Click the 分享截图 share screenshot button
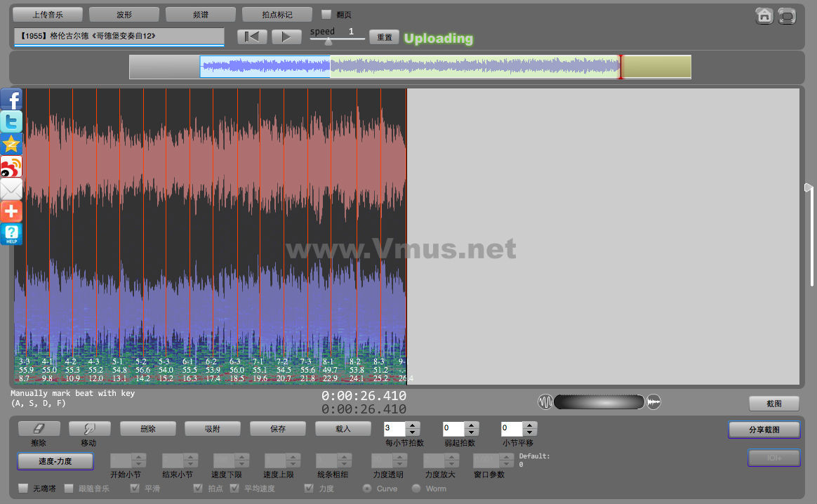Viewport: 817px width, 504px height. coord(764,430)
